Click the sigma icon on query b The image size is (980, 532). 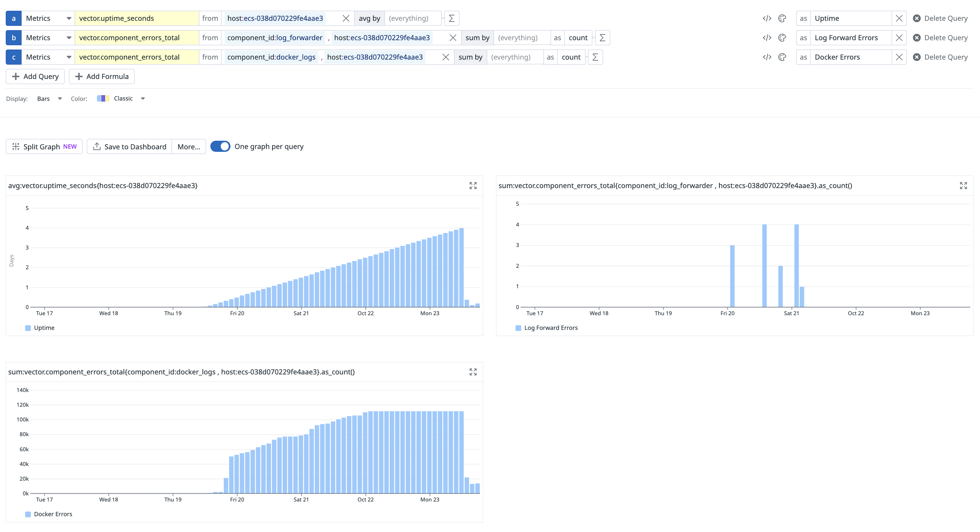pyautogui.click(x=602, y=38)
